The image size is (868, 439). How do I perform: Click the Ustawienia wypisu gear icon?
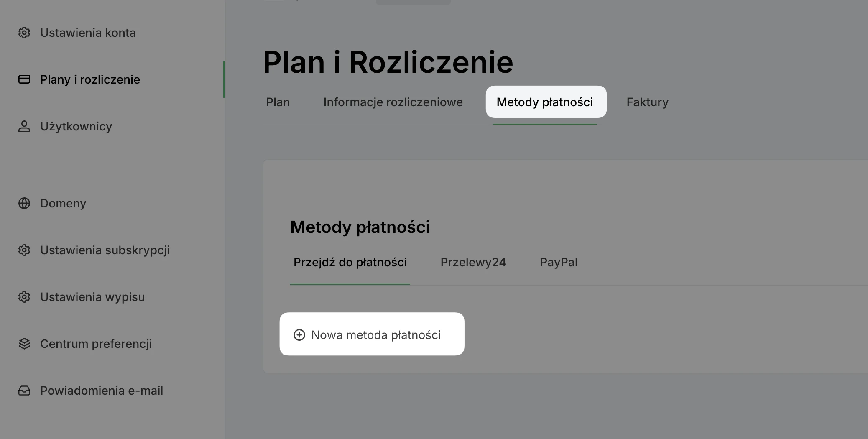click(x=24, y=297)
